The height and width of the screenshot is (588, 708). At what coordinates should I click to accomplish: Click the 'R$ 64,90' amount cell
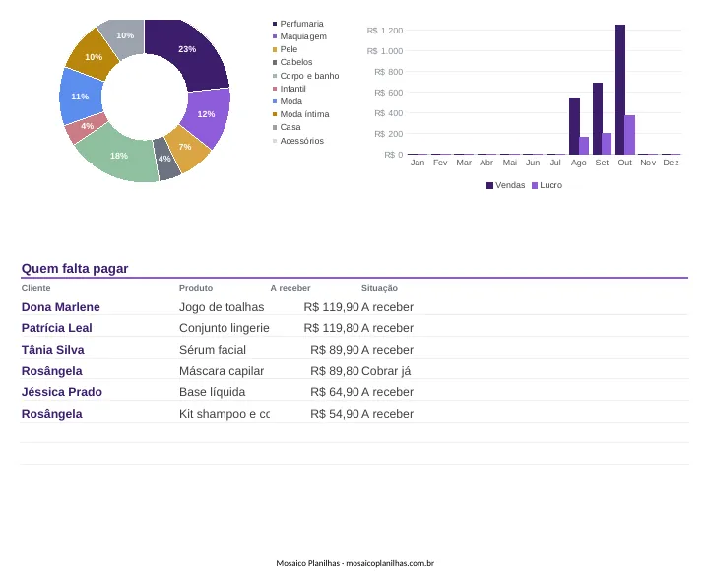(335, 392)
